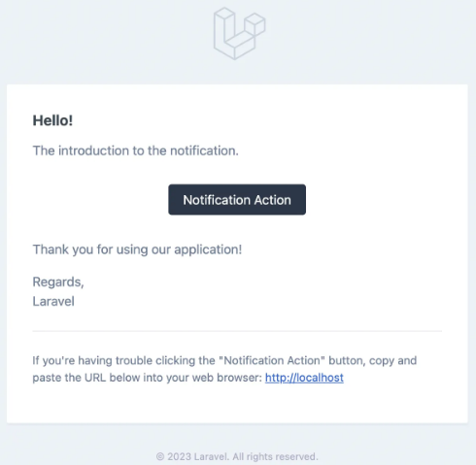The image size is (476, 465).
Task: Click "All rights reserved." in the footer
Action: click(x=276, y=456)
